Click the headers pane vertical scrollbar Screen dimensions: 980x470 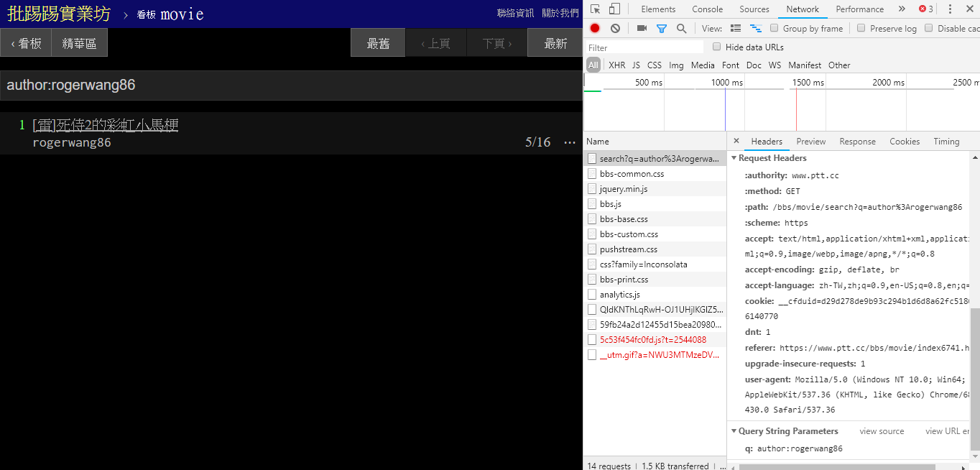coord(975,379)
